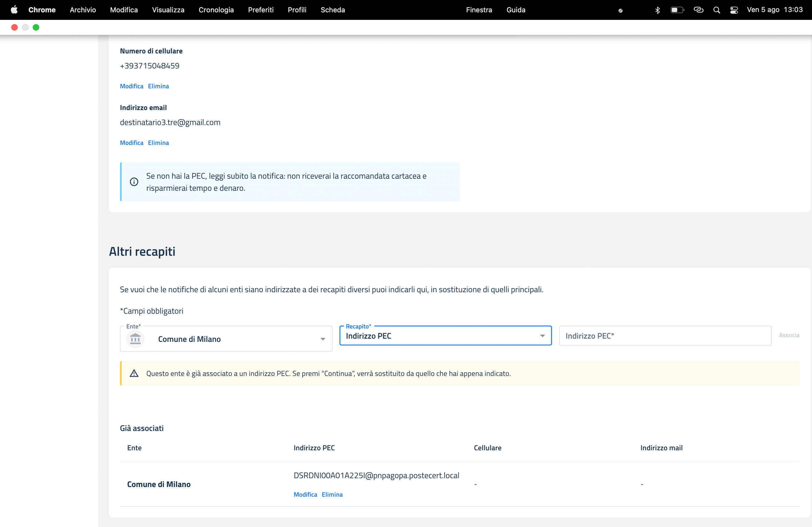
Task: Open the Recapito dropdown set to Indirizzo PEC
Action: click(x=445, y=336)
